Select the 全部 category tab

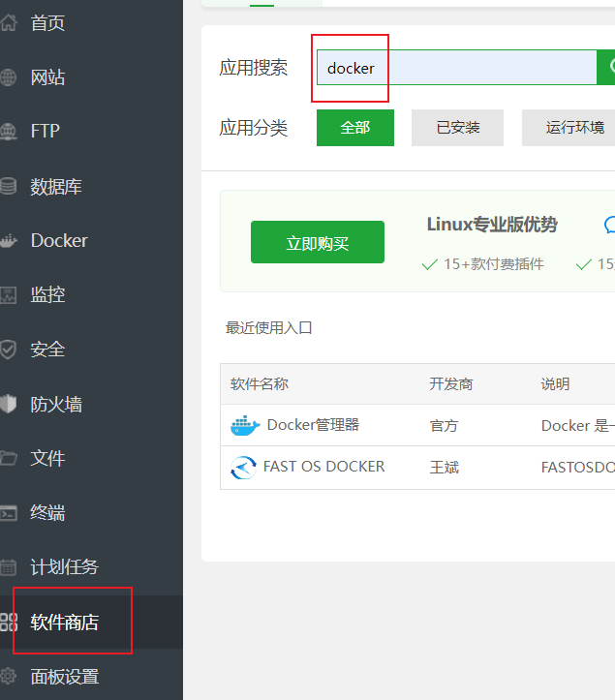(x=355, y=128)
